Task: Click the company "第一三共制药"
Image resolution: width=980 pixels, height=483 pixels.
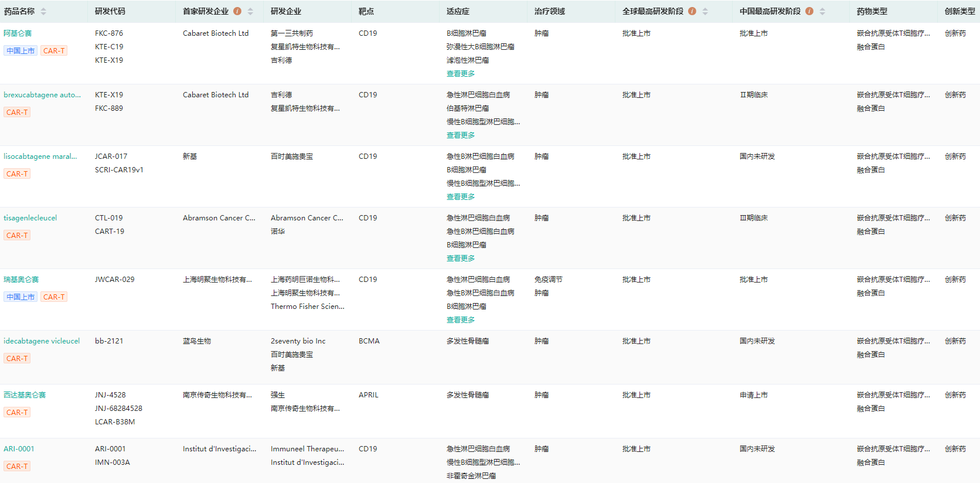Action: [292, 33]
